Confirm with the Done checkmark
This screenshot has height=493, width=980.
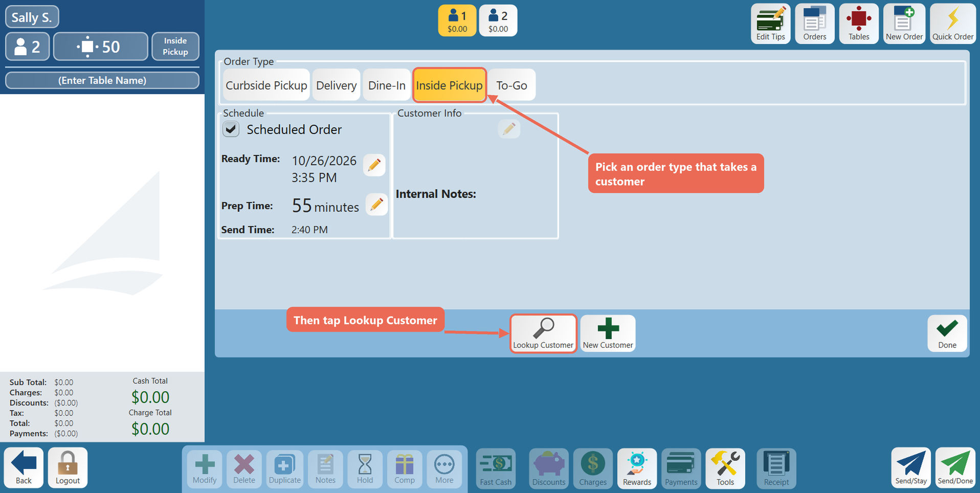click(x=947, y=333)
